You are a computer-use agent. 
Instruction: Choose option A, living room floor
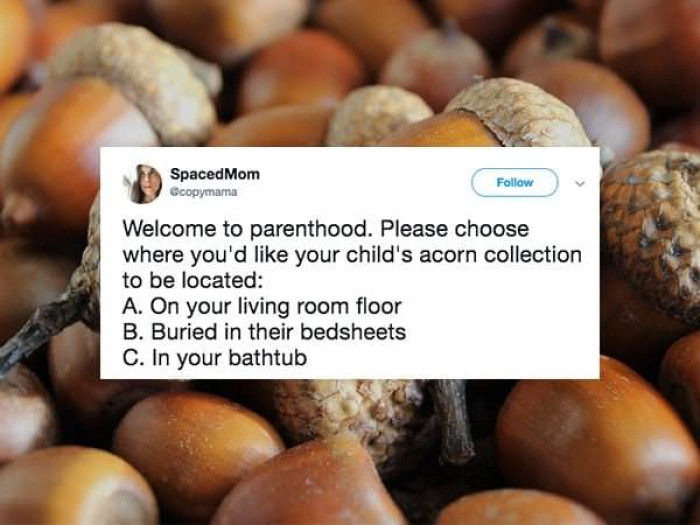(262, 306)
